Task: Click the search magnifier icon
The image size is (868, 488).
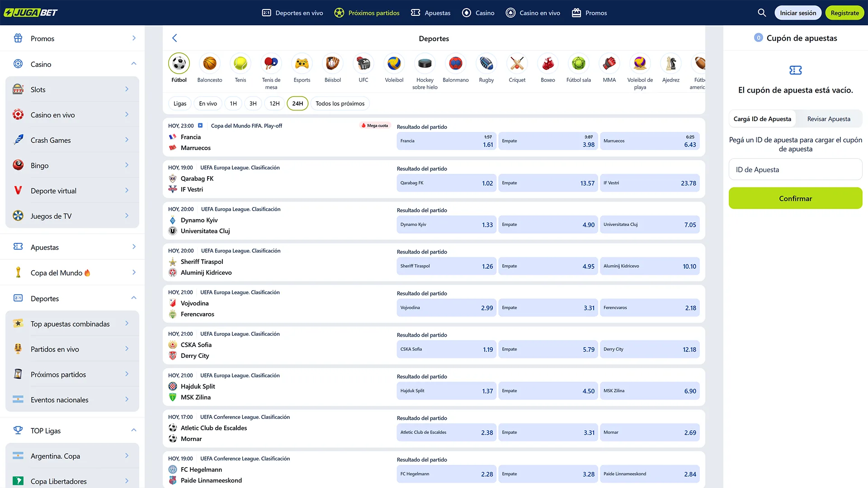Action: pyautogui.click(x=762, y=13)
